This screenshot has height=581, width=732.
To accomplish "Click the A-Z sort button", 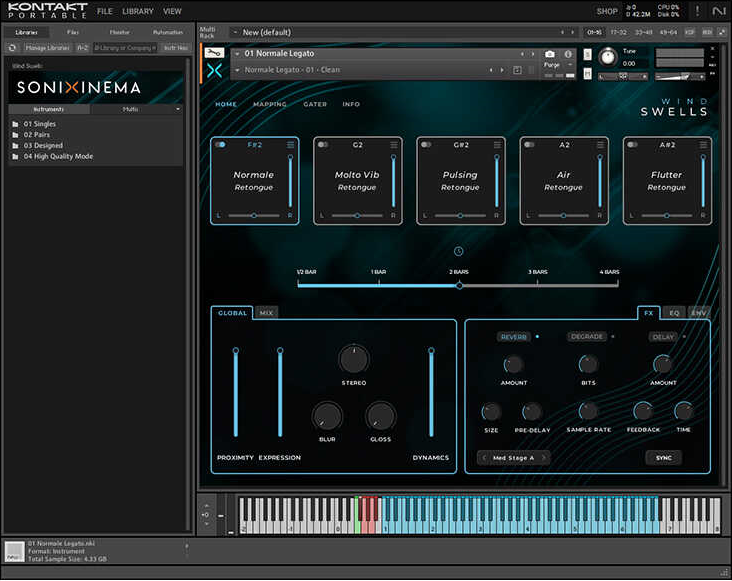I will point(82,48).
